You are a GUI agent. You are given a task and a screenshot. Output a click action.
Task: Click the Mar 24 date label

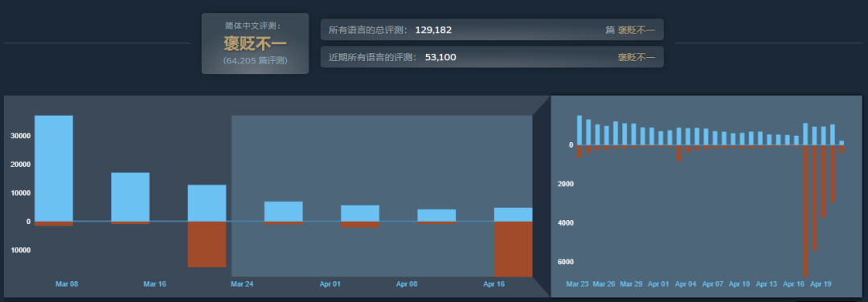pyautogui.click(x=242, y=284)
